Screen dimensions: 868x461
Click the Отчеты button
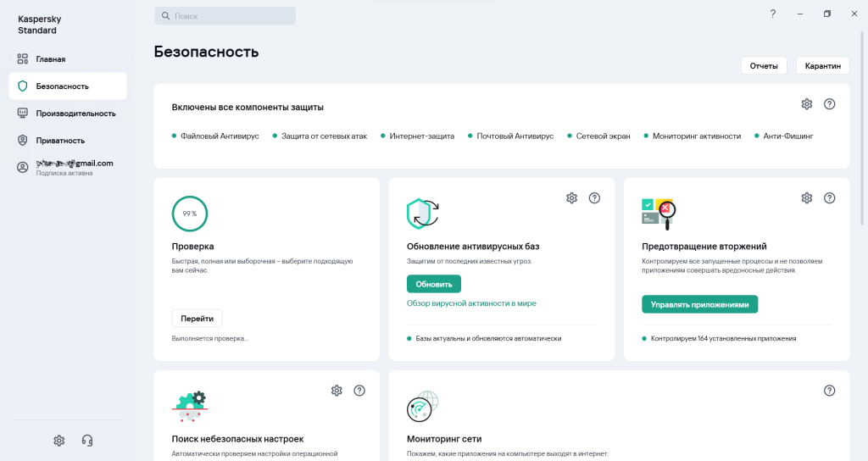[764, 66]
